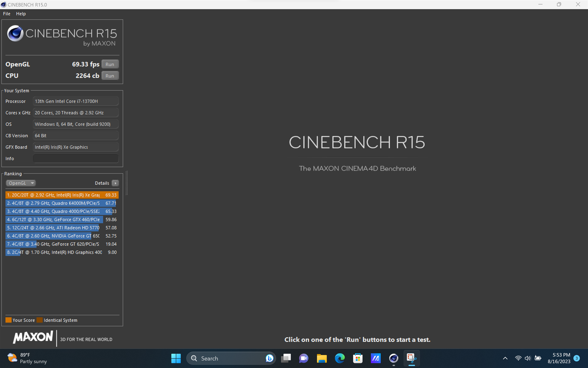The height and width of the screenshot is (368, 588).
Task: Select ranking entry GeForce GT 620
Action: (x=62, y=244)
